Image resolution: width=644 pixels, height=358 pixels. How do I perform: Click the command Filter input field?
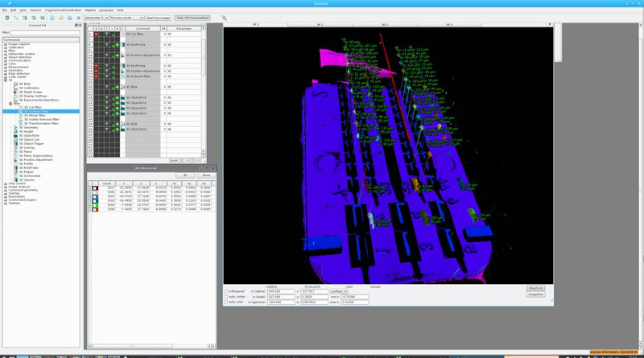tap(45, 33)
